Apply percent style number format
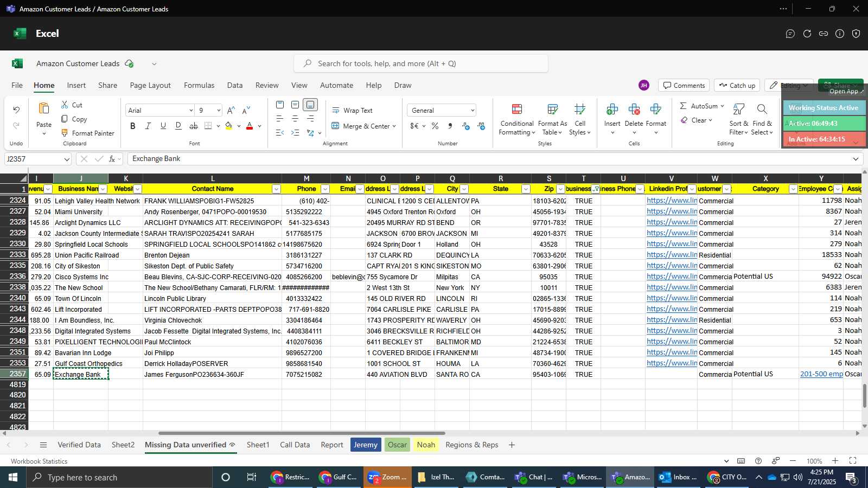The height and width of the screenshot is (488, 868). coord(435,126)
